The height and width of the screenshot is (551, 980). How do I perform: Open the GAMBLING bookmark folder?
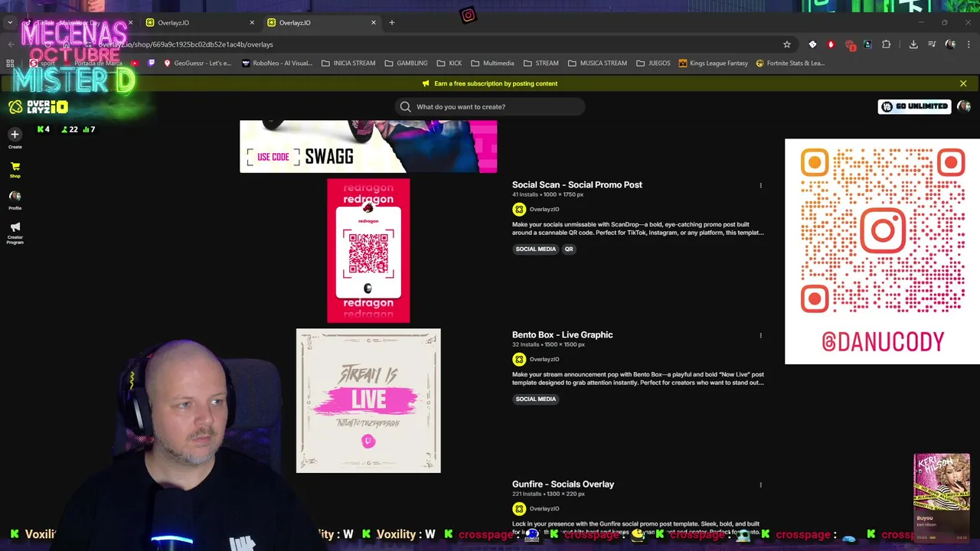click(x=406, y=63)
